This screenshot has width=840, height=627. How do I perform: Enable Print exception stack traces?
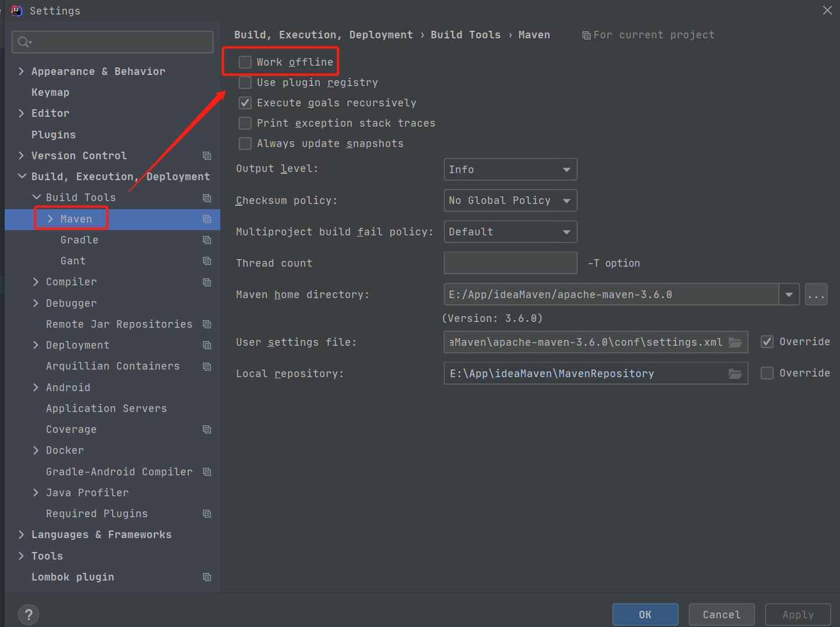[245, 123]
